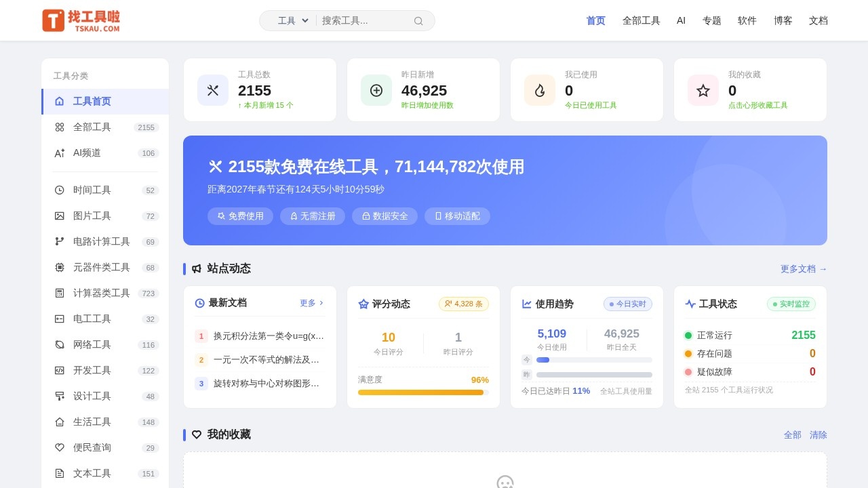The height and width of the screenshot is (488, 868).
Task: Click the clock icon beside 时间工具
Action: (60, 190)
